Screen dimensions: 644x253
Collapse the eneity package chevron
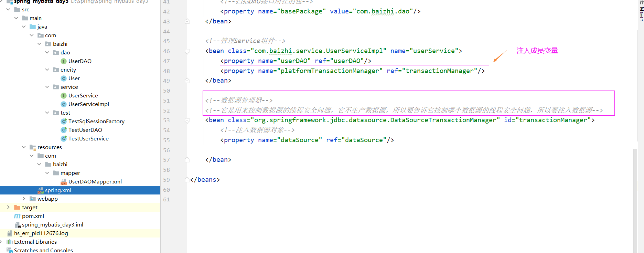coord(47,70)
